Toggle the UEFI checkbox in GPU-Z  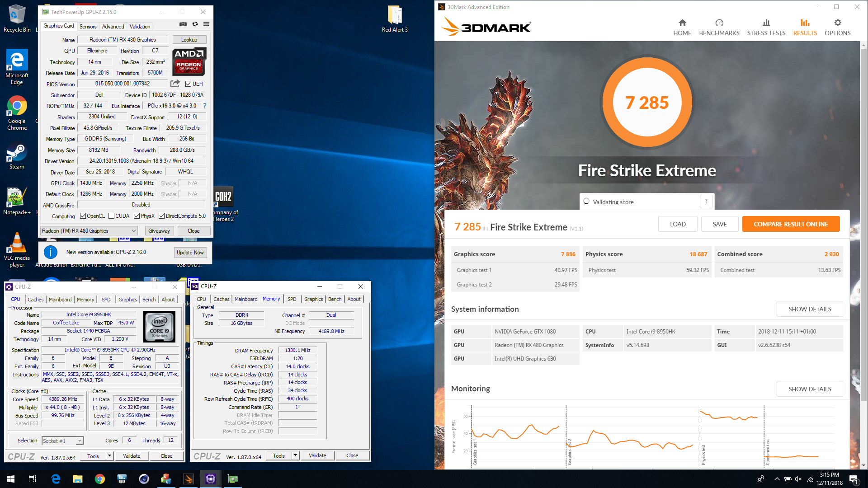[x=188, y=84]
